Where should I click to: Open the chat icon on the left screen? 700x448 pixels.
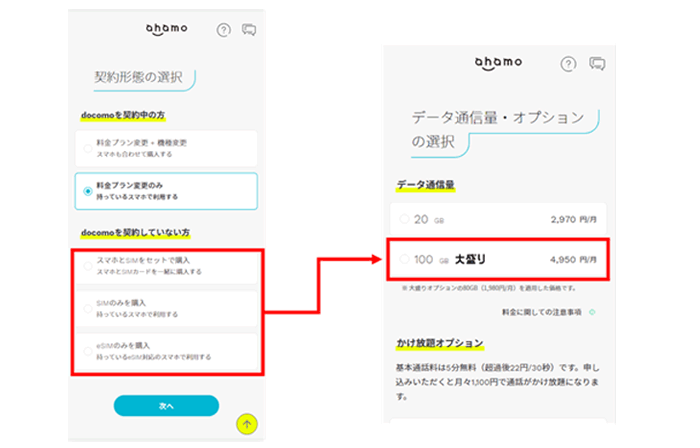tap(249, 30)
